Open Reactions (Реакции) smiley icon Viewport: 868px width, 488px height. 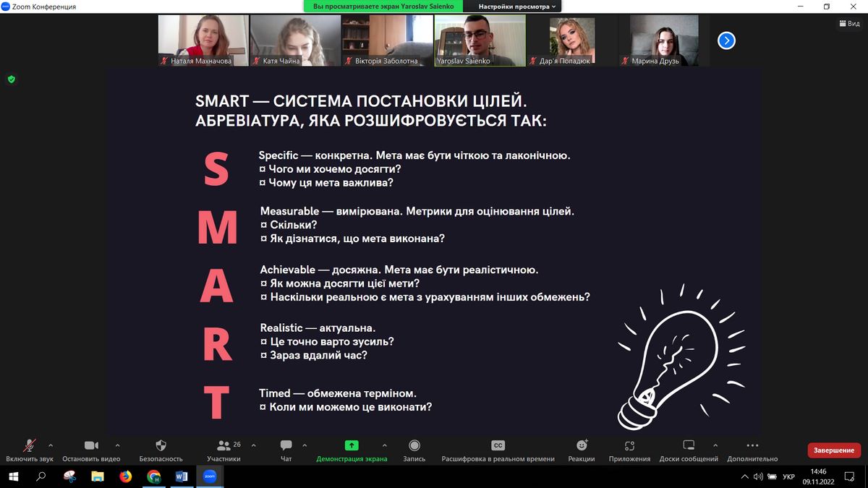pos(582,446)
